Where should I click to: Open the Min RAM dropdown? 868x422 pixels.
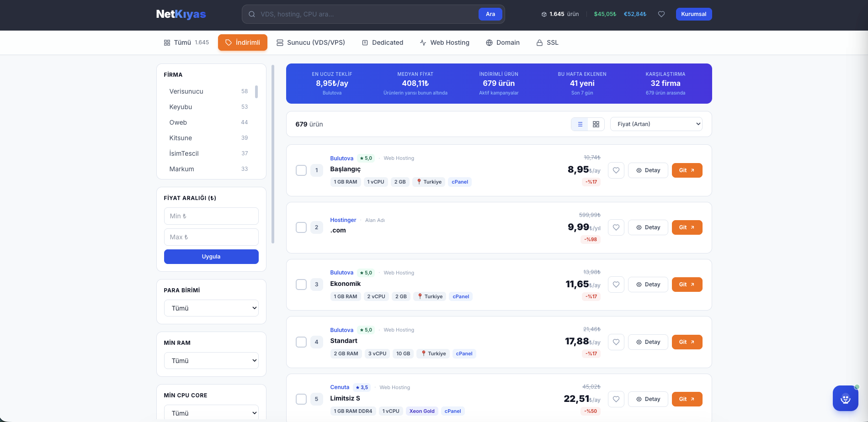click(211, 361)
